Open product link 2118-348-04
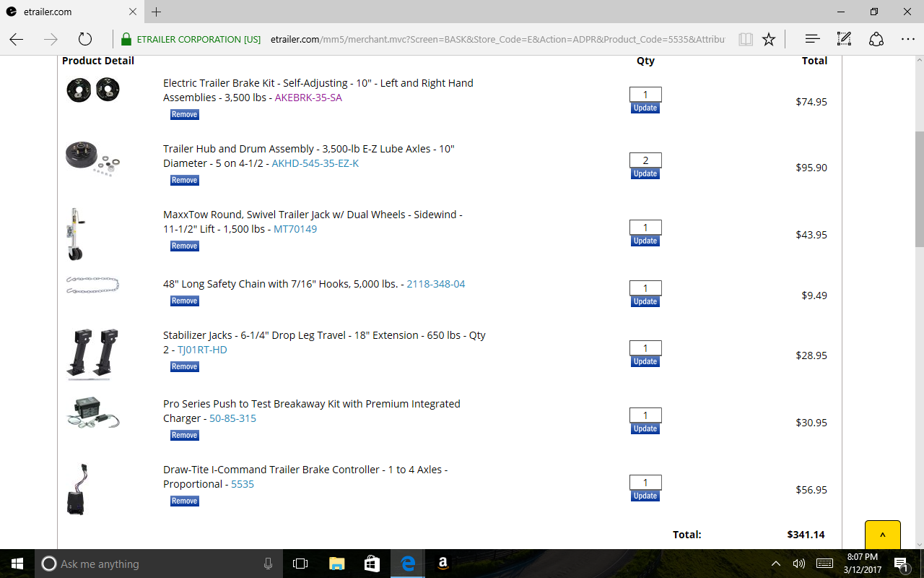This screenshot has height=578, width=924. click(436, 284)
